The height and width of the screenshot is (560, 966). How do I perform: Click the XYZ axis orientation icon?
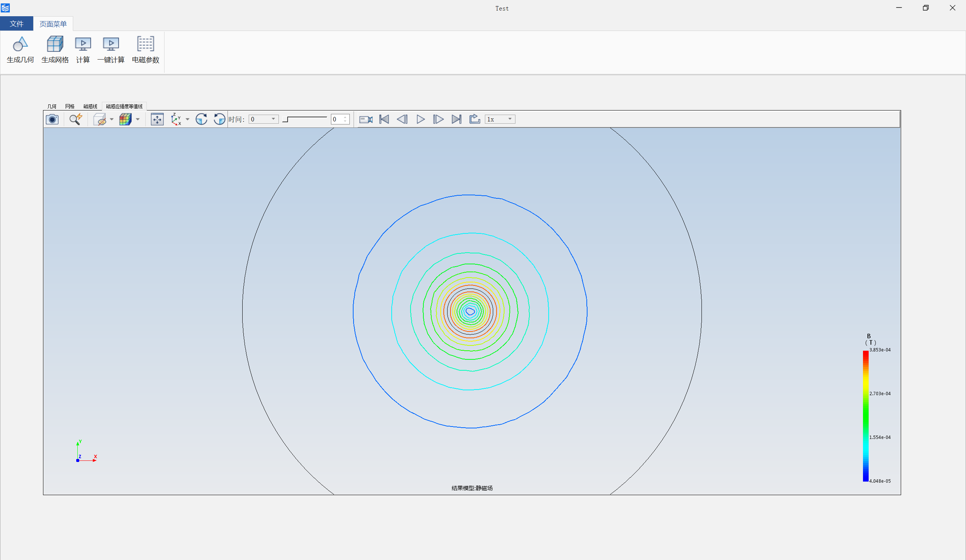click(176, 119)
